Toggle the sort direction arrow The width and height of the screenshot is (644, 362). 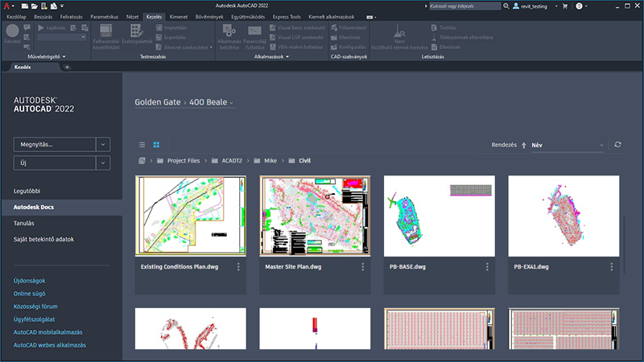click(524, 146)
